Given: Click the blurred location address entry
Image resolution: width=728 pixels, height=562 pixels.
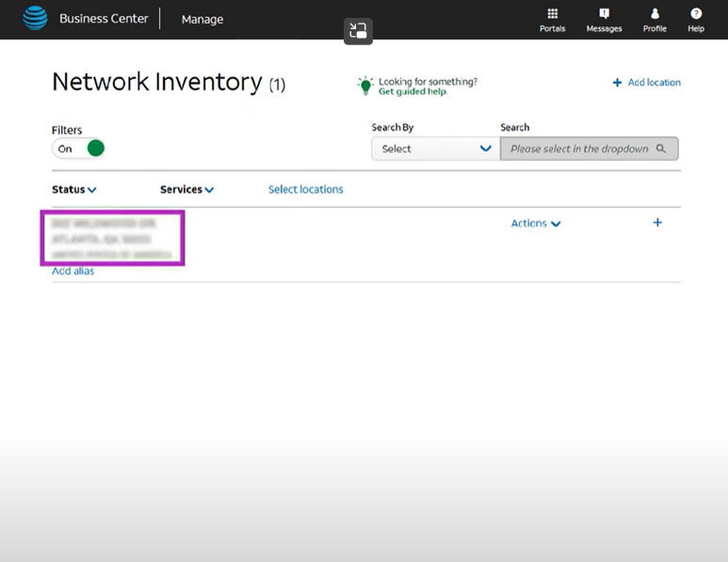Looking at the screenshot, I should click(x=111, y=238).
